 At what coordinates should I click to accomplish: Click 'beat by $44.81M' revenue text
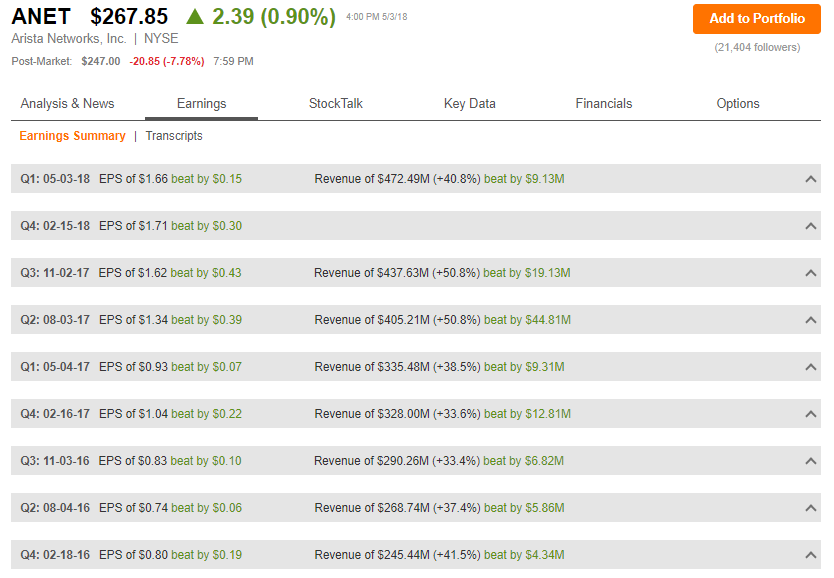tap(527, 320)
